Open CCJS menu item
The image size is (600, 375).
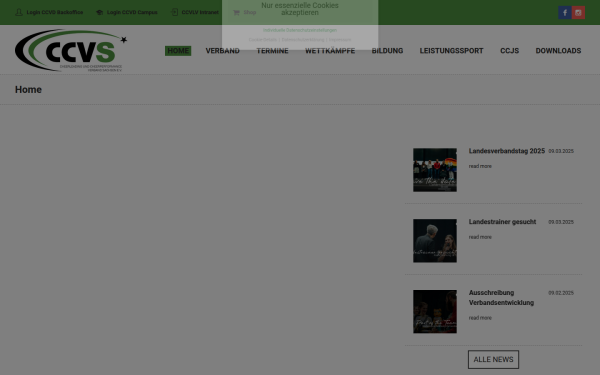pyautogui.click(x=510, y=51)
